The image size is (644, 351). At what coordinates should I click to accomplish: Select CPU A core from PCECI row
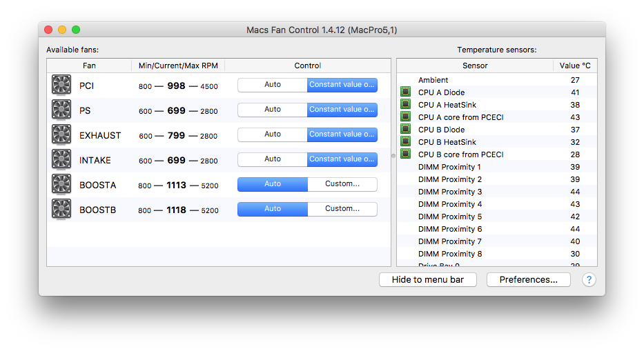coord(497,117)
